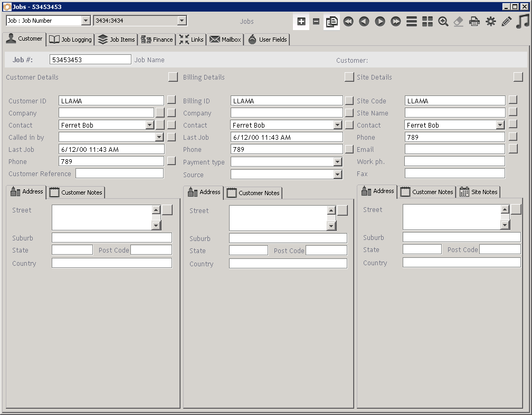Screen dimensions: 532x415
Task: Click the music note icon
Action: click(522, 22)
